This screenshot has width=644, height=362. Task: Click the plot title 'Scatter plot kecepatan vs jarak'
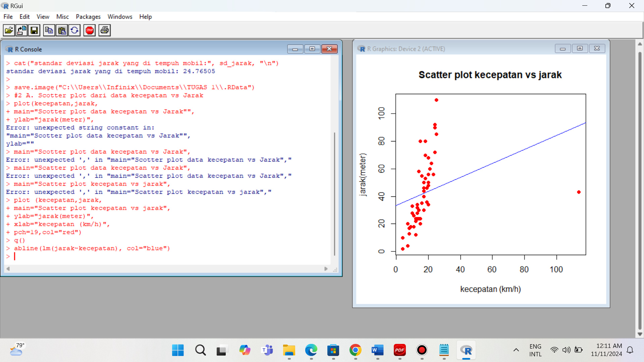click(490, 75)
